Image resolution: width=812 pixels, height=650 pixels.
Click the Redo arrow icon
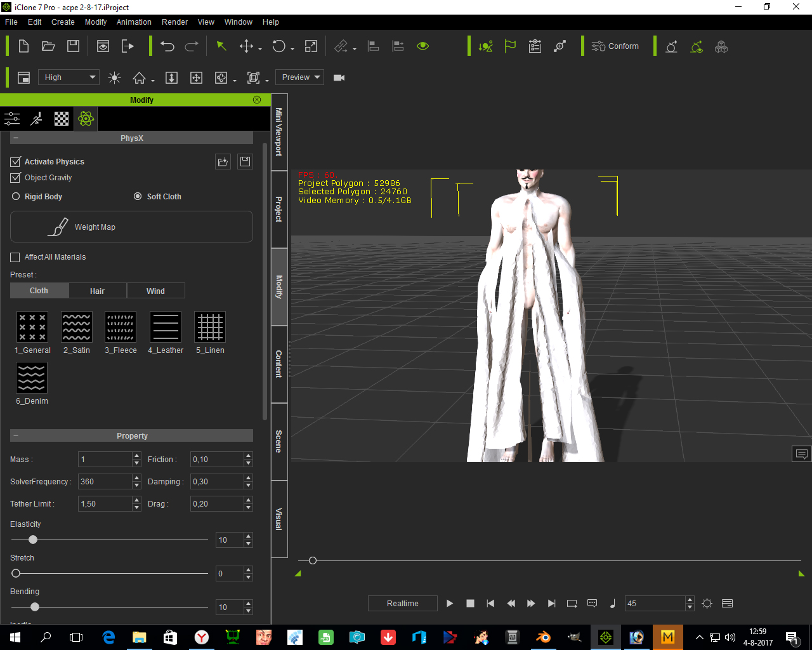192,46
